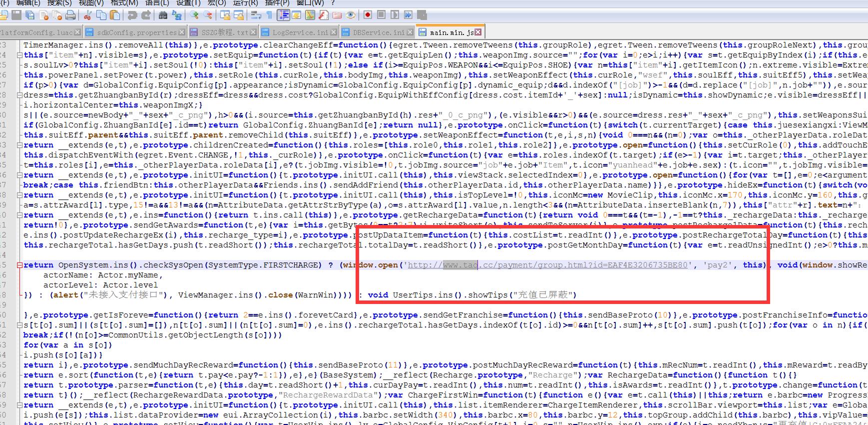Open Find with the binoculars icon
This screenshot has width=868, height=425.
[163, 15]
